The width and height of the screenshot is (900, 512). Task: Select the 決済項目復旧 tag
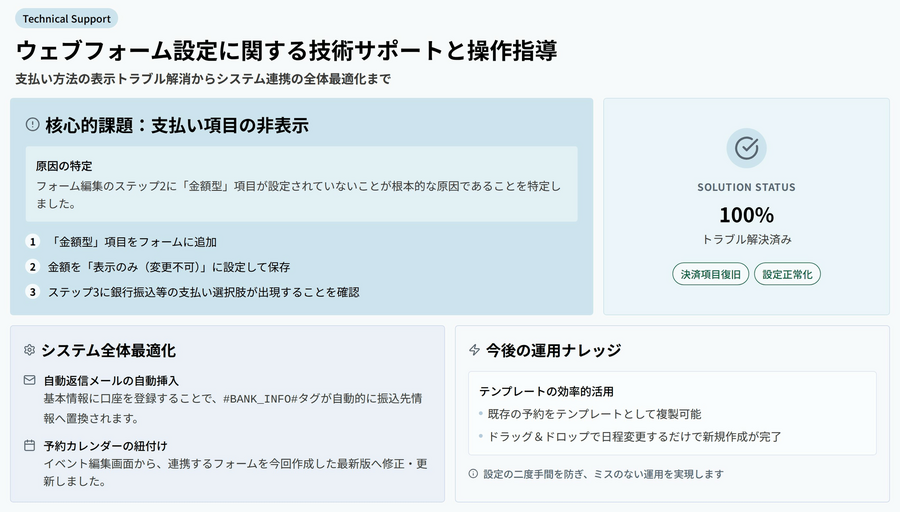point(710,274)
